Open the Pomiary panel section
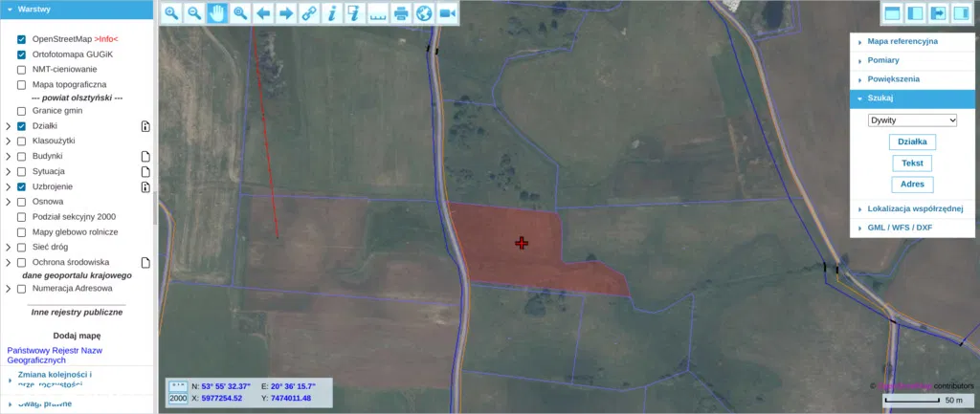 [889, 59]
